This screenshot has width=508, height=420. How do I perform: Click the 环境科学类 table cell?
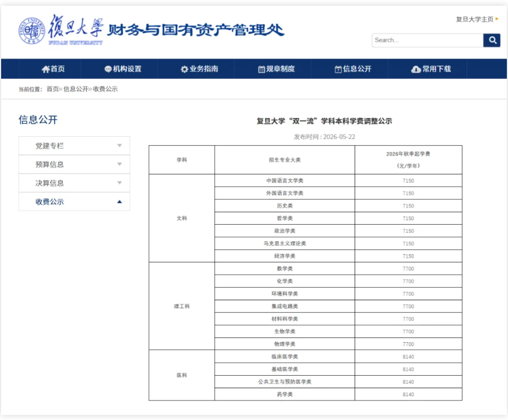285,294
